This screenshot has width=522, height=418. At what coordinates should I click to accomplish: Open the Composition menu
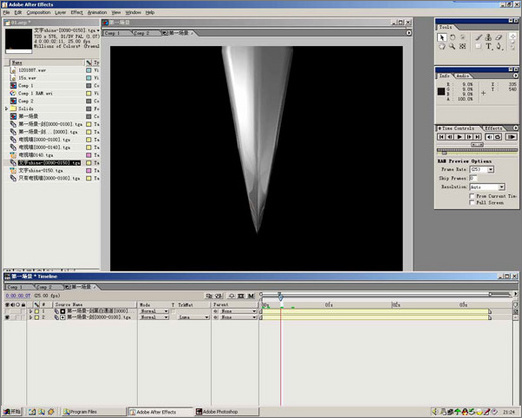(x=39, y=12)
